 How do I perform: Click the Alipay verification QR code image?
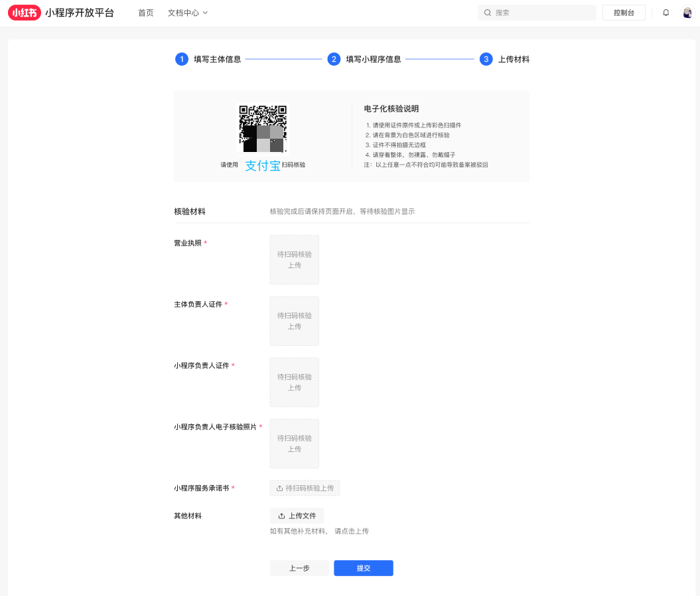pos(263,127)
